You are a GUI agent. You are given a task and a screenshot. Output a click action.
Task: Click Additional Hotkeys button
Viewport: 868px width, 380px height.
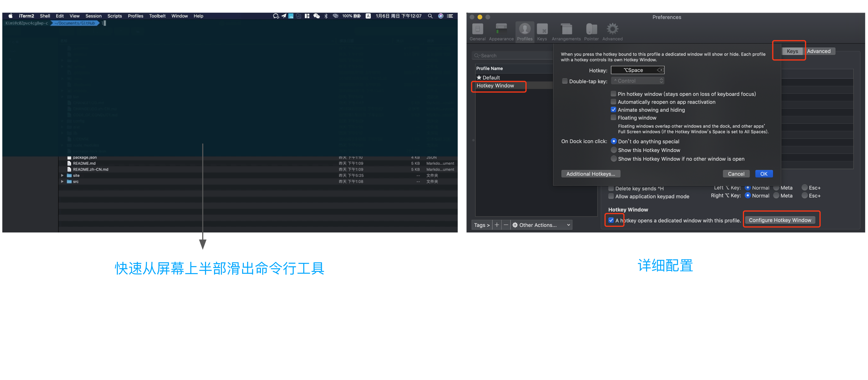pyautogui.click(x=590, y=174)
